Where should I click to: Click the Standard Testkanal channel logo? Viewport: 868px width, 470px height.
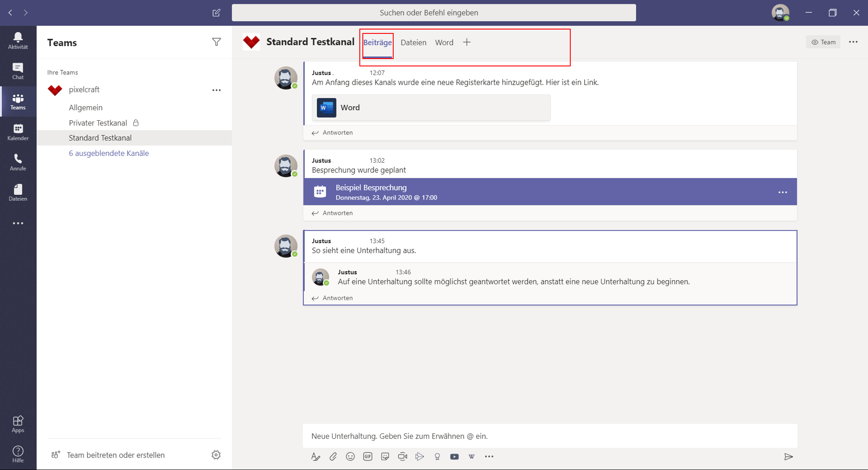(x=251, y=42)
